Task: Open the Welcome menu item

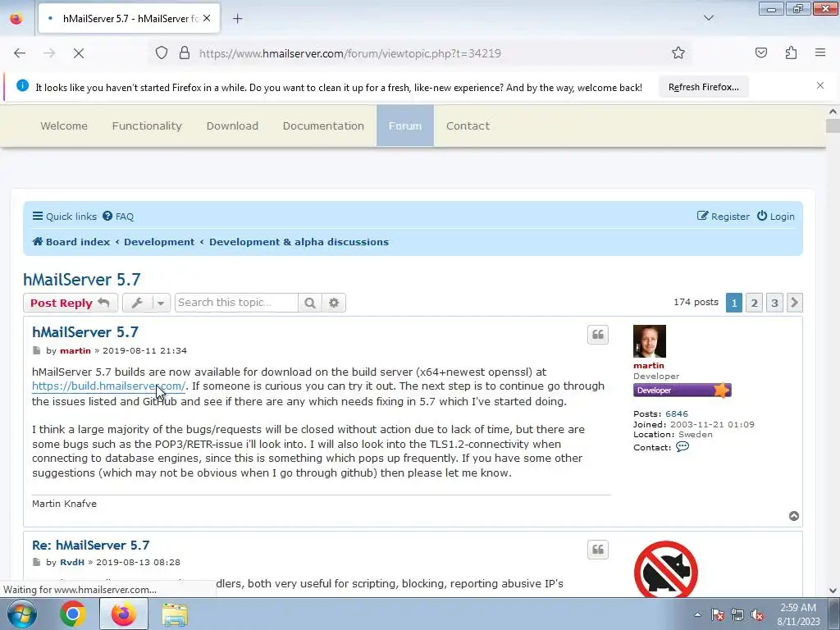Action: click(x=64, y=126)
